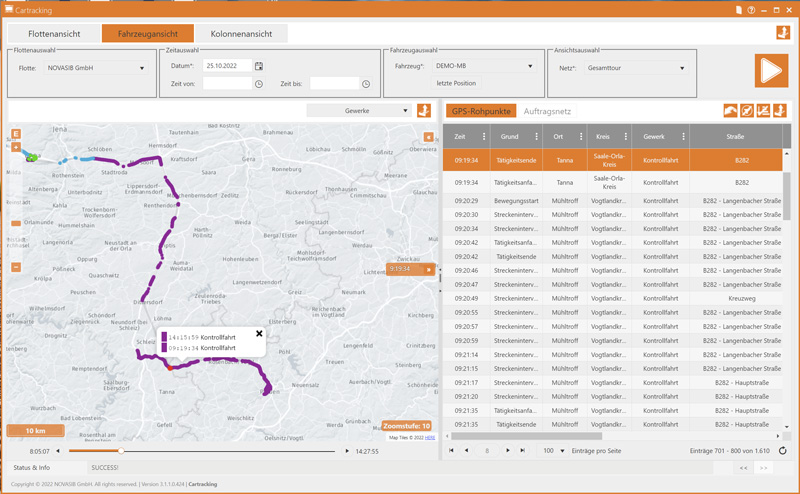Open the Zeit column options menu
The width and height of the screenshot is (800, 494).
[484, 136]
